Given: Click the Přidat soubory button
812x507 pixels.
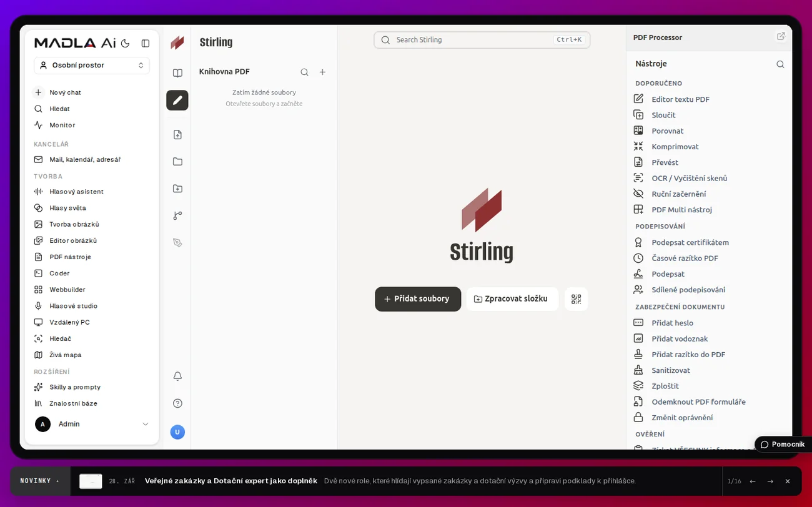Looking at the screenshot, I should pyautogui.click(x=418, y=299).
